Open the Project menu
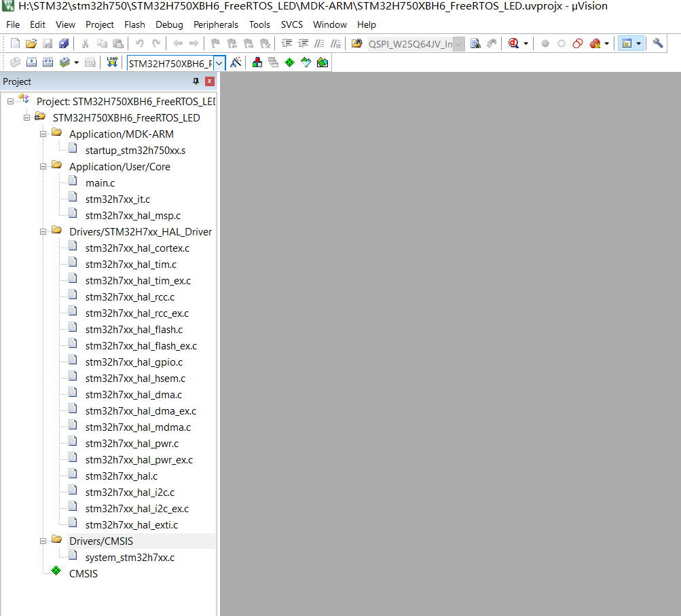This screenshot has height=616, width=681. [99, 24]
